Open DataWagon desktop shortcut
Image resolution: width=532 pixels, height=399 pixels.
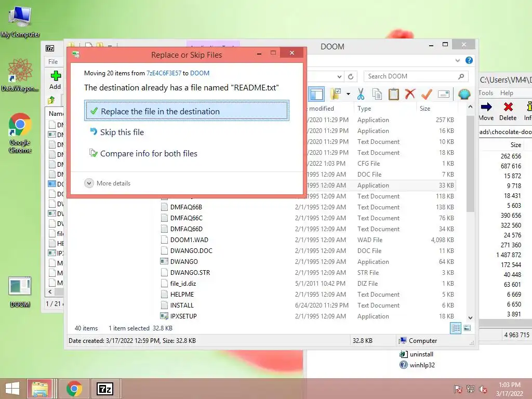[20, 75]
